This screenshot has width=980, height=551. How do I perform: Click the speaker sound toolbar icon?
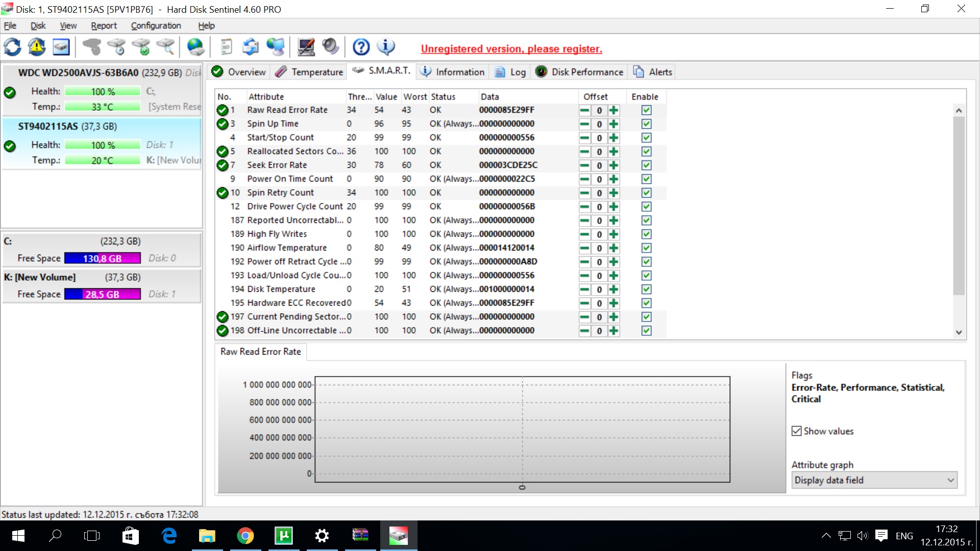click(330, 47)
